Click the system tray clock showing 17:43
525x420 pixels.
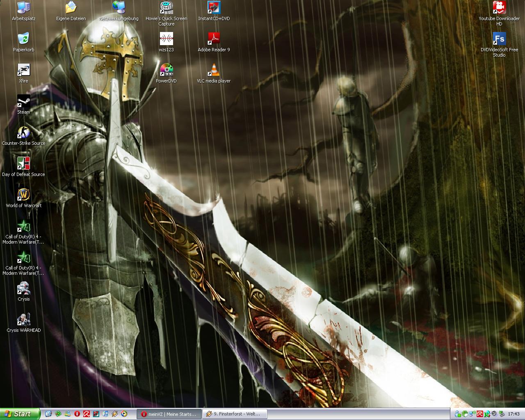[x=514, y=414]
